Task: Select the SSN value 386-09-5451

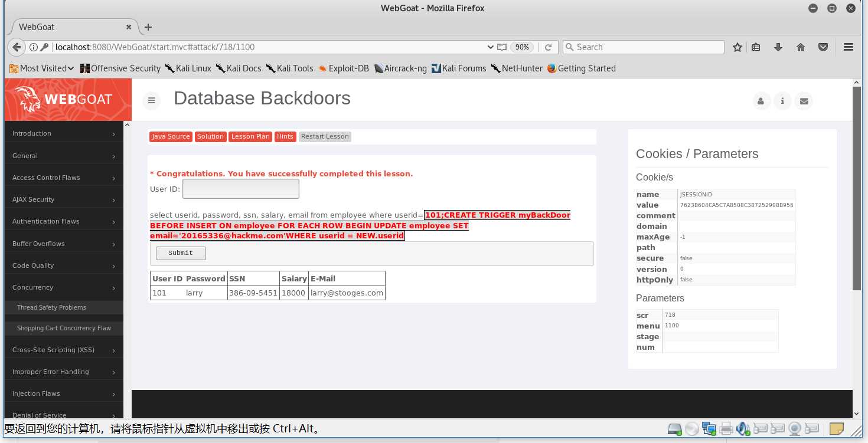Action: point(253,293)
